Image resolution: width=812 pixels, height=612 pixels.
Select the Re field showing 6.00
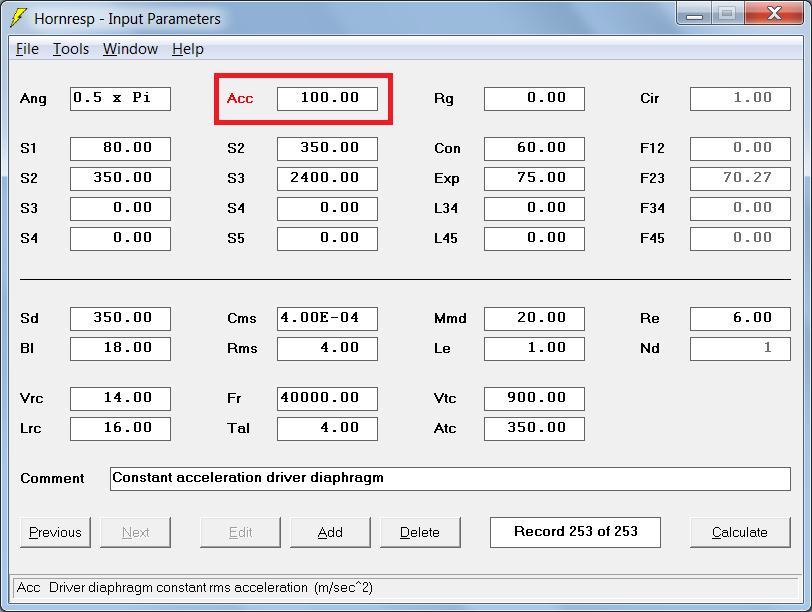[x=741, y=318]
